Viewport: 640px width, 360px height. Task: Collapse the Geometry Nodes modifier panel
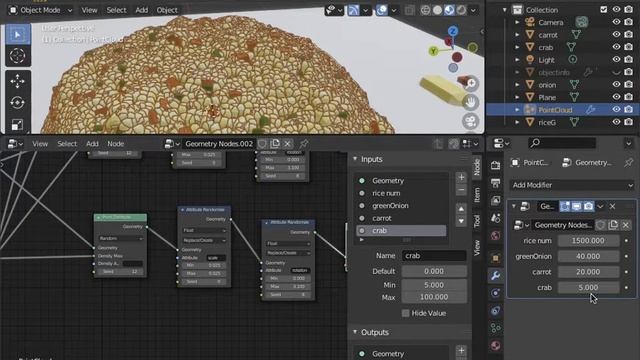514,207
